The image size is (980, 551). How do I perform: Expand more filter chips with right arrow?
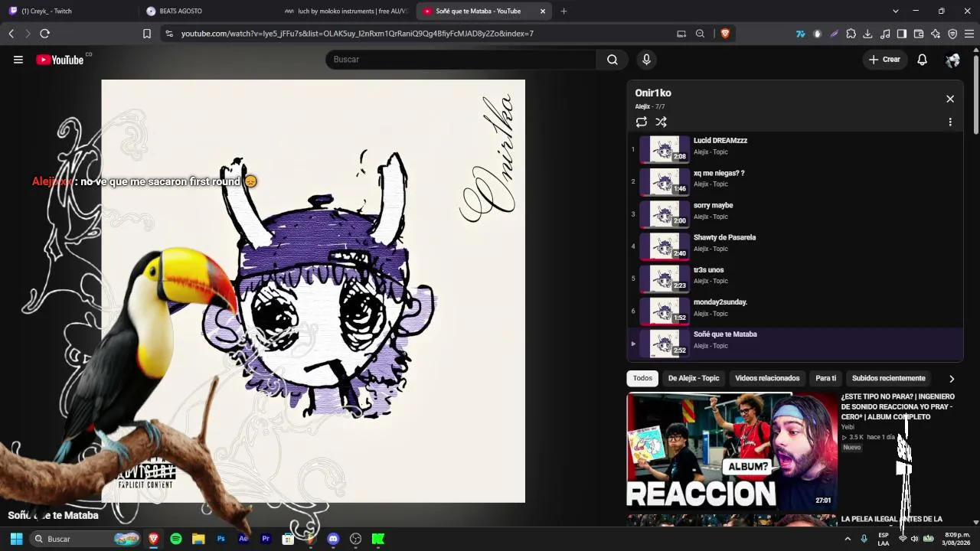pyautogui.click(x=952, y=379)
